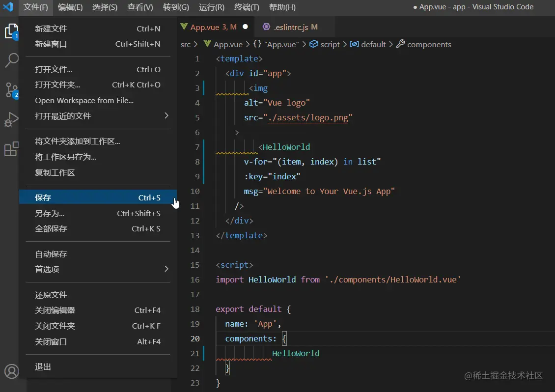Viewport: 555px width, 392px height.
Task: Open the 终端(T) menu
Action: pos(247,7)
